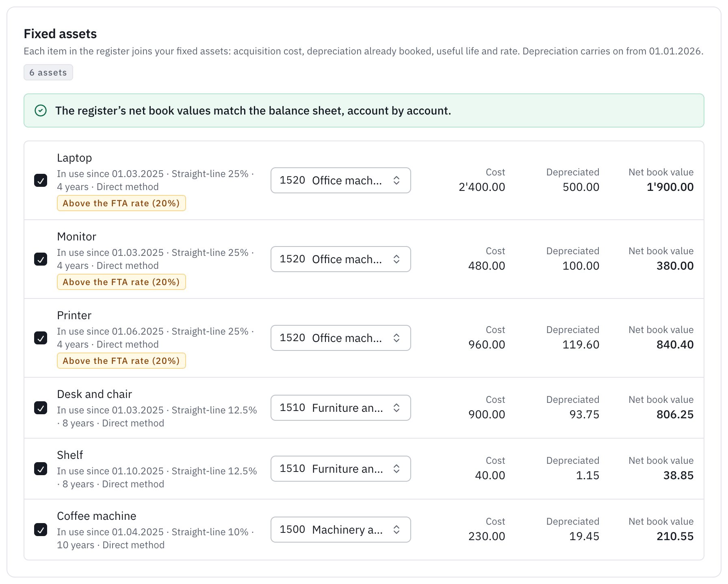728x584 pixels.
Task: Click Coffee machine net book value 210.55
Action: point(675,536)
